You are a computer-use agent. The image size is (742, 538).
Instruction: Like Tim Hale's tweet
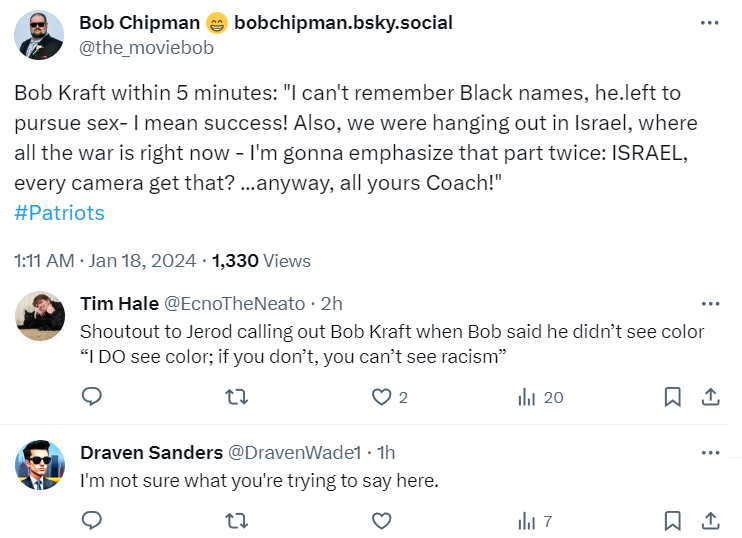[x=381, y=397]
